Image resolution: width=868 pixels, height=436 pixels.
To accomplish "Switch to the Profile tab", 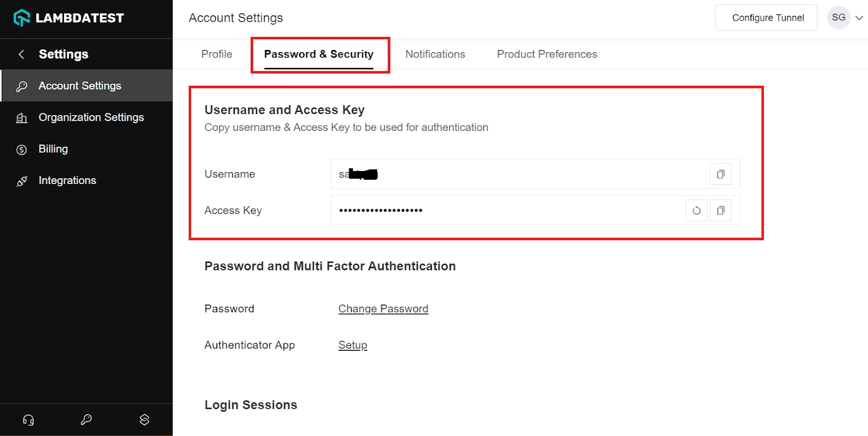I will click(216, 54).
